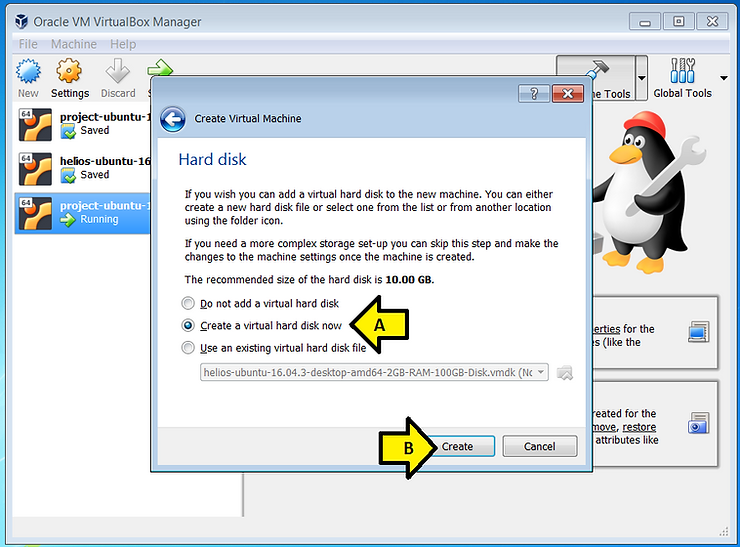Viewport: 740px width, 547px height.
Task: Select the helios-ubuntu-16 Saved VM
Action: click(83, 168)
